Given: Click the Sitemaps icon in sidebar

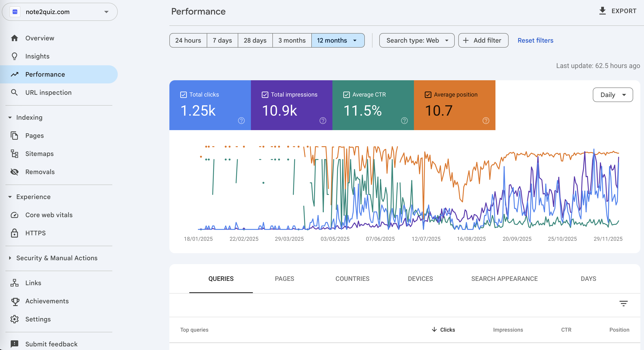Looking at the screenshot, I should pyautogui.click(x=14, y=154).
